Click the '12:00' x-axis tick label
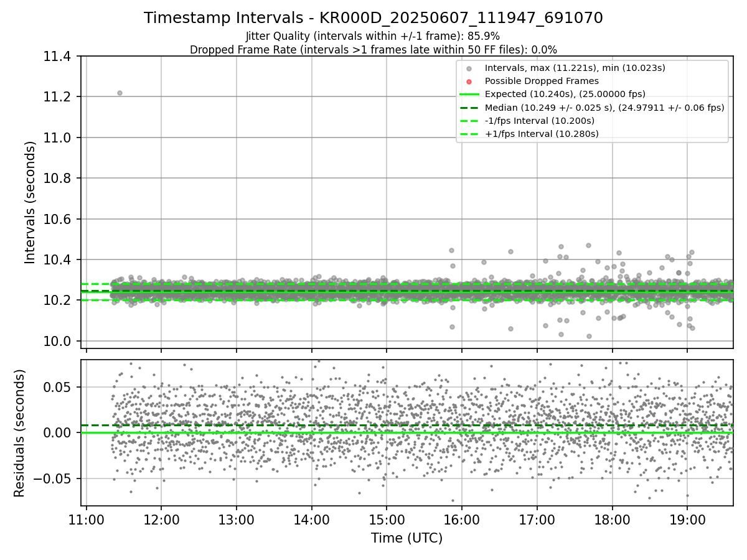Viewport: 747px width, 560px height. (x=161, y=519)
